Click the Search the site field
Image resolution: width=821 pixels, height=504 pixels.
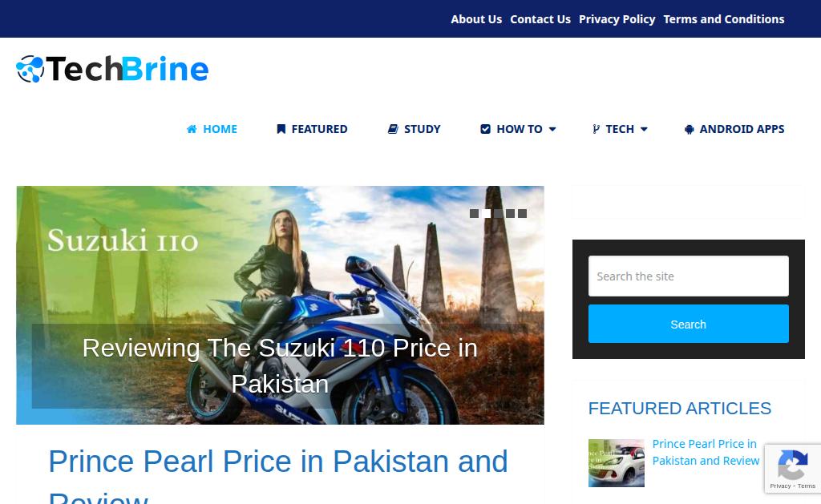tap(689, 276)
